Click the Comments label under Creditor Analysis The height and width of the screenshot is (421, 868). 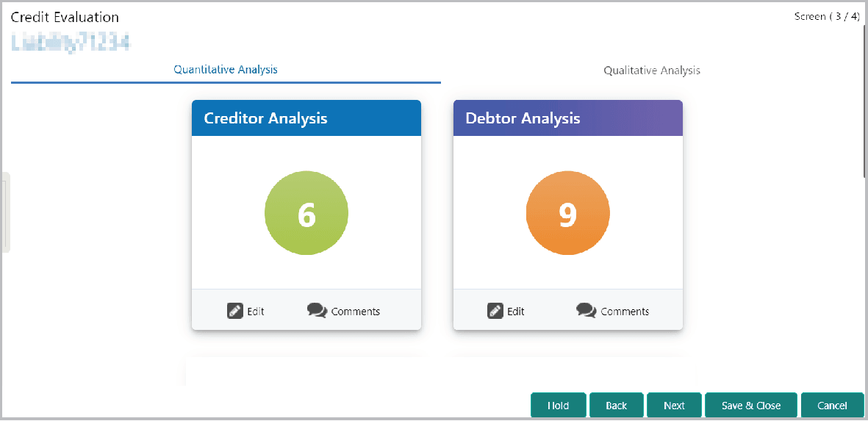point(356,312)
